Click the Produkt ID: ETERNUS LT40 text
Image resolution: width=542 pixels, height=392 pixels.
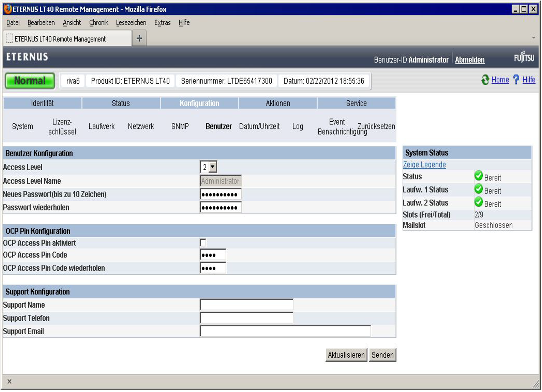click(130, 81)
